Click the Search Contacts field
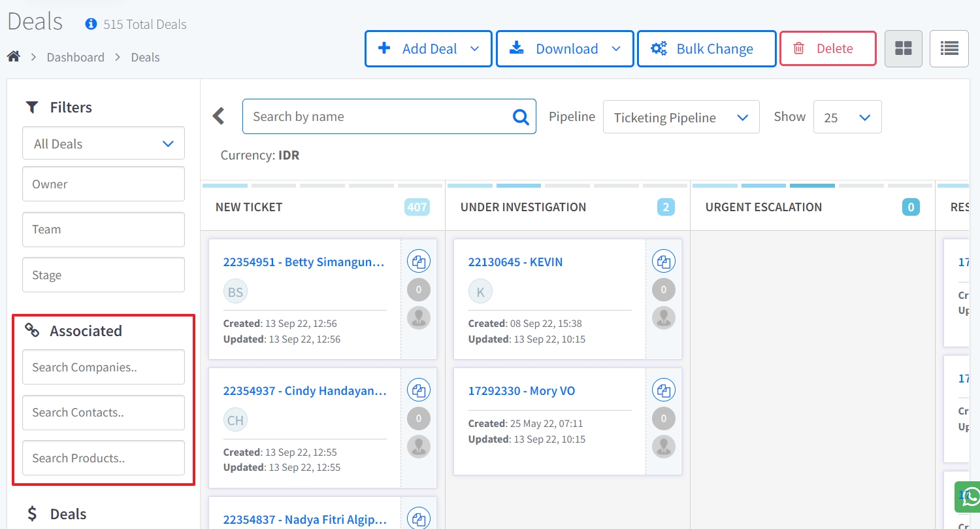 [x=104, y=413]
